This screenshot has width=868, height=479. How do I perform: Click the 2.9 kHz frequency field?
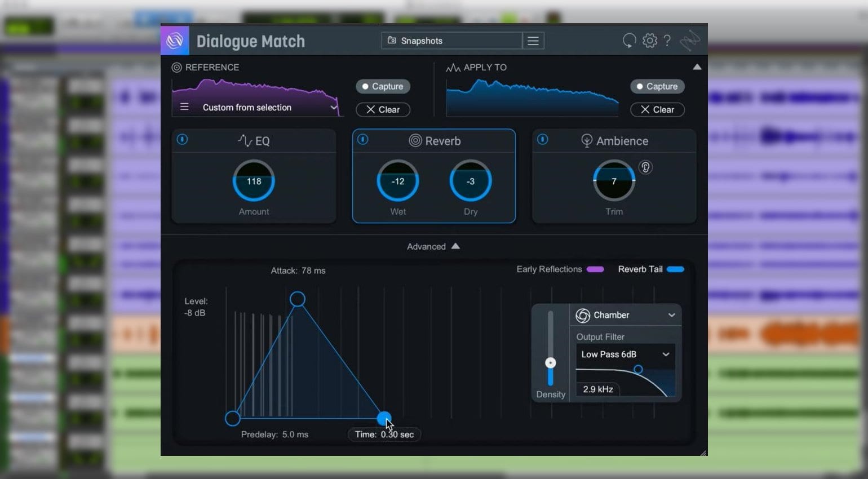click(598, 389)
